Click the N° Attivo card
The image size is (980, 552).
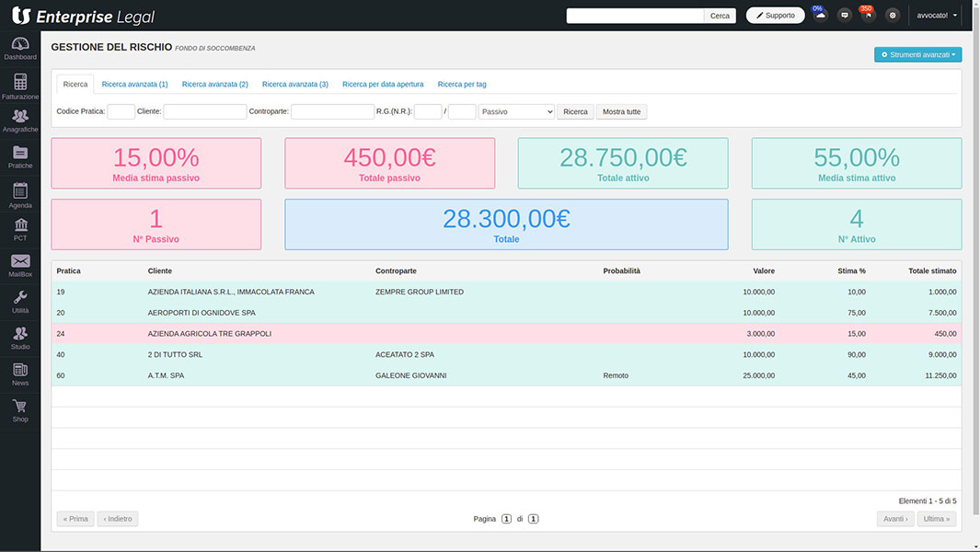tap(857, 224)
